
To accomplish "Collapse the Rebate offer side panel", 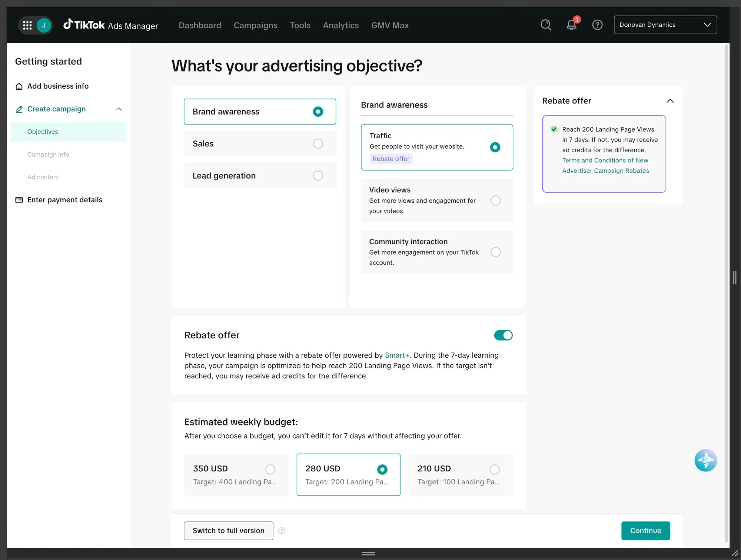I will 670,101.
